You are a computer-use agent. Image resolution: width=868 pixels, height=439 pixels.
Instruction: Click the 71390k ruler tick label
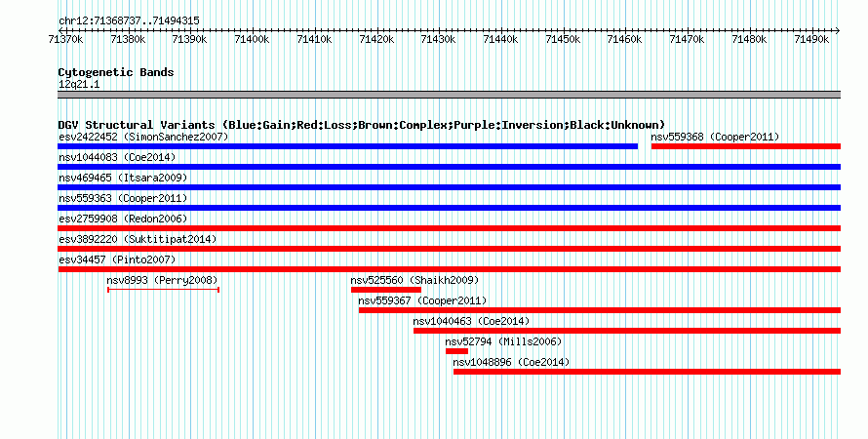[190, 39]
